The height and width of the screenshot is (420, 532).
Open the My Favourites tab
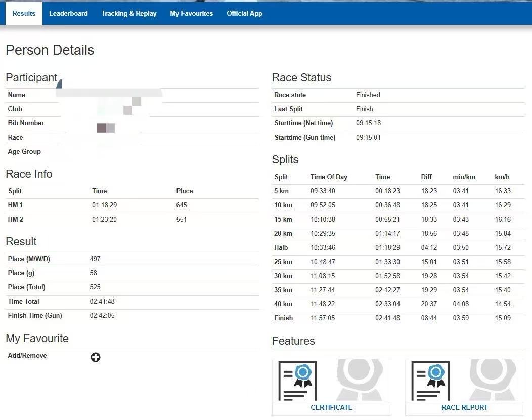click(192, 13)
